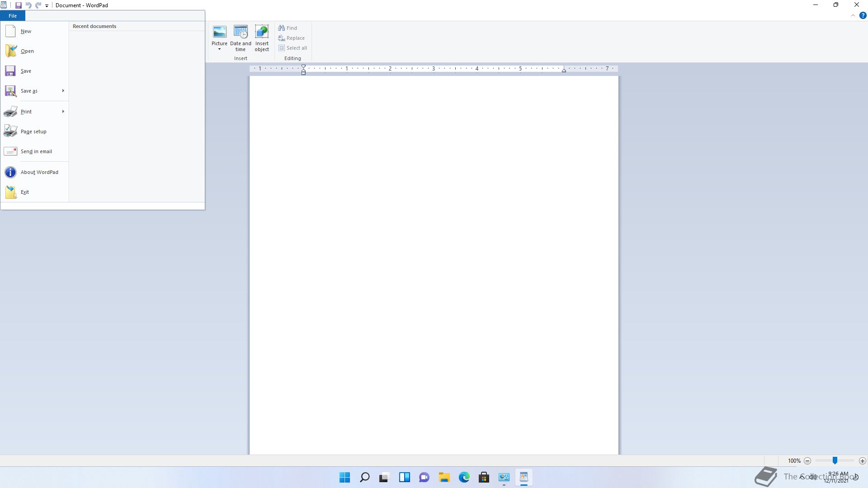
Task: Open Microsoft Edge from taskbar
Action: [464, 477]
